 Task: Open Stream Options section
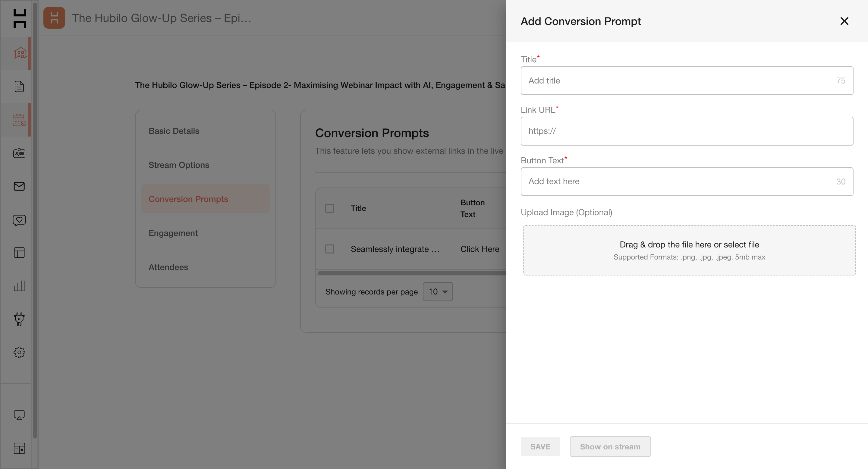point(206,165)
